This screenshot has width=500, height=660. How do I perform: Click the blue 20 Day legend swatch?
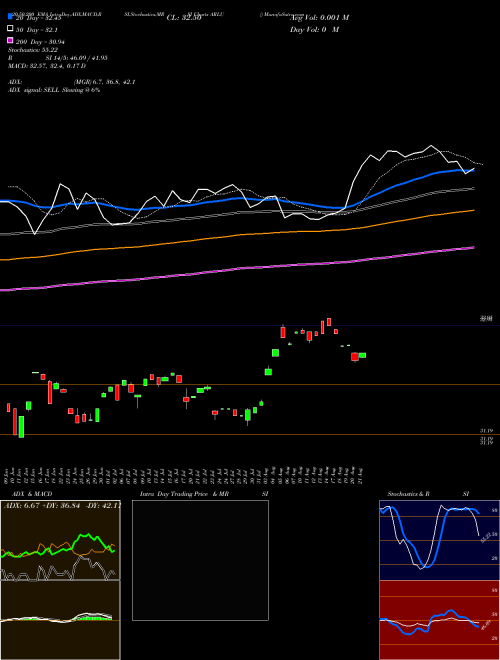tap(10, 16)
